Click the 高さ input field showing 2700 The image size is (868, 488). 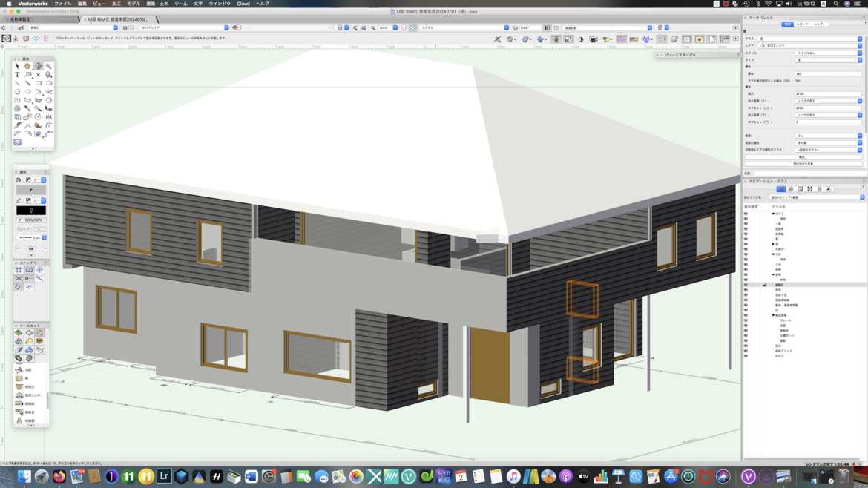[x=827, y=94]
